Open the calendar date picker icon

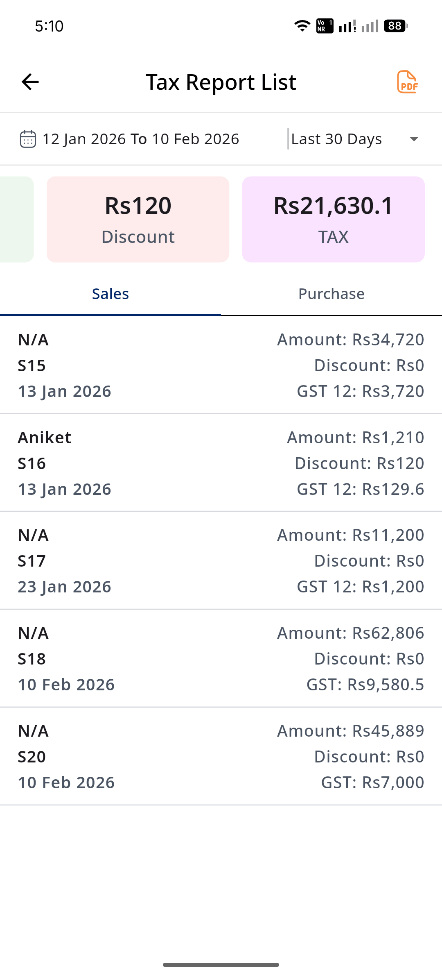click(x=28, y=139)
